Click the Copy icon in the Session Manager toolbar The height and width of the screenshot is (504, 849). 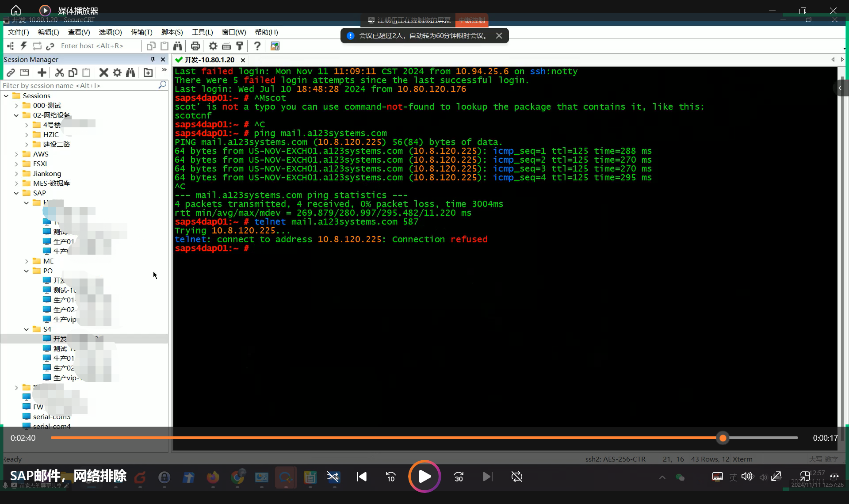(x=73, y=73)
